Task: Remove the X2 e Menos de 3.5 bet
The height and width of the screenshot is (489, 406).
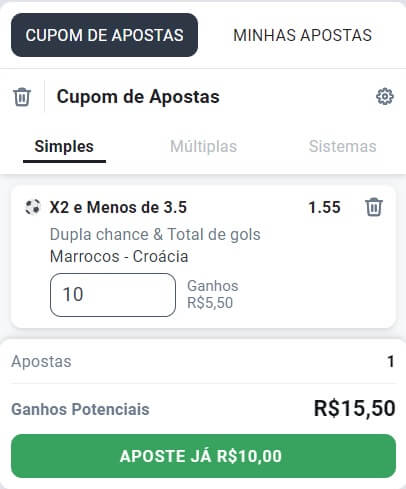Action: tap(374, 207)
